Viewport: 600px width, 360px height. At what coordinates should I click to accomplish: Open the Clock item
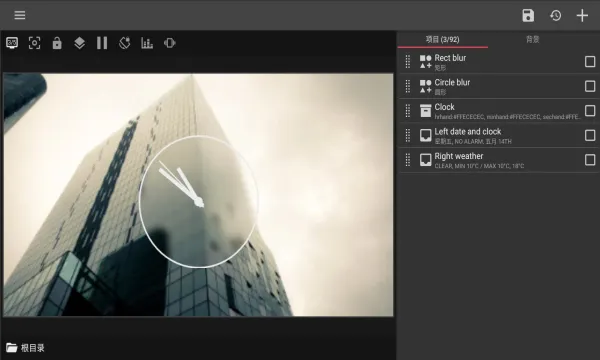pos(498,111)
